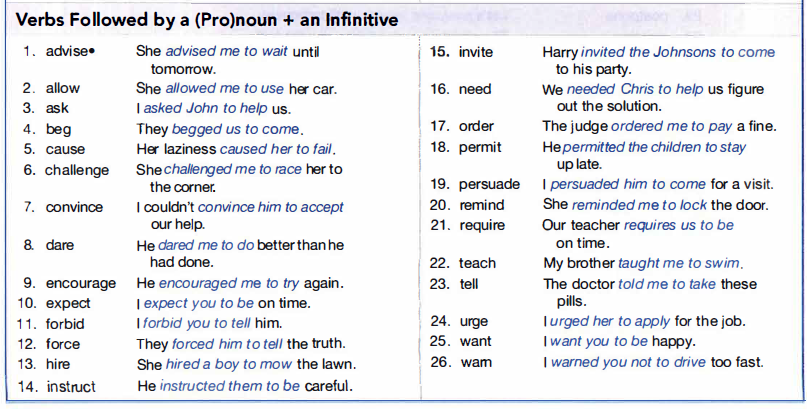Click the blue phrase 'convince him to accept'

coord(271,207)
